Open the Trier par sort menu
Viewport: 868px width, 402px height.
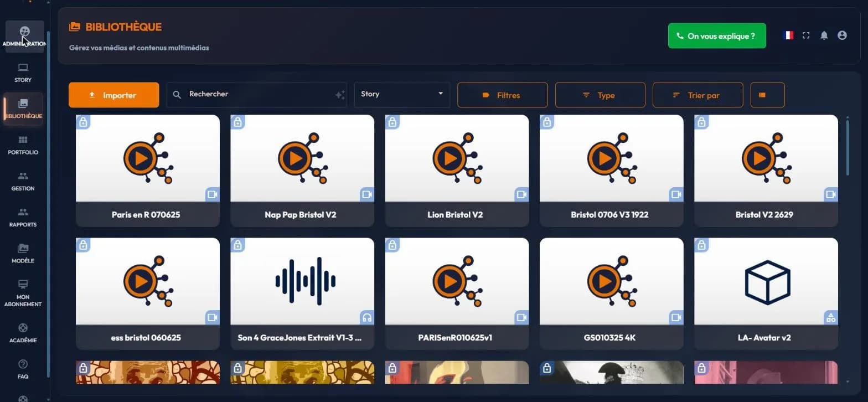(x=697, y=95)
